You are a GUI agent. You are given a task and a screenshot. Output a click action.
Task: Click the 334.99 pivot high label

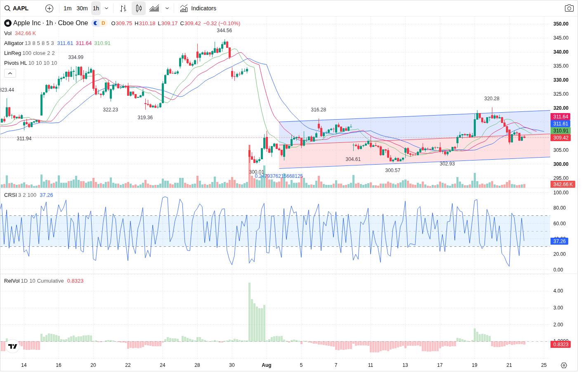pyautogui.click(x=76, y=57)
